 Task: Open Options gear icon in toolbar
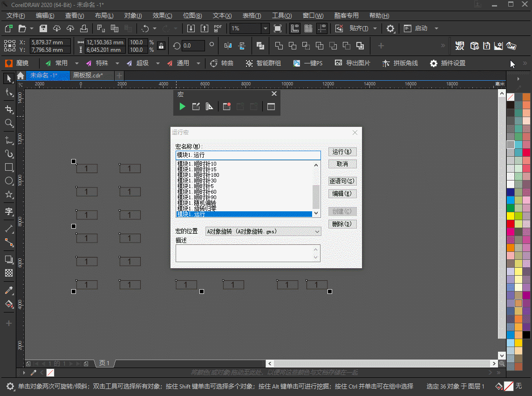click(390, 28)
